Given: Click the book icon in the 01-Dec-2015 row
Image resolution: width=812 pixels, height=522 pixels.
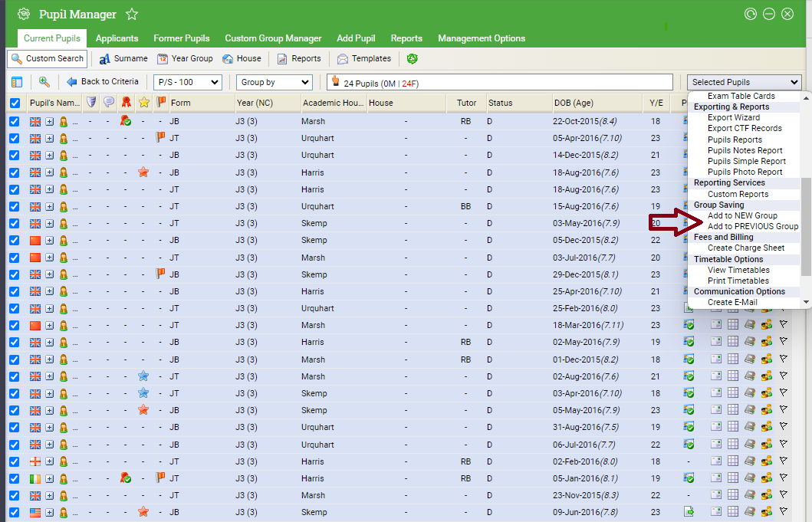Looking at the screenshot, I should click(749, 359).
